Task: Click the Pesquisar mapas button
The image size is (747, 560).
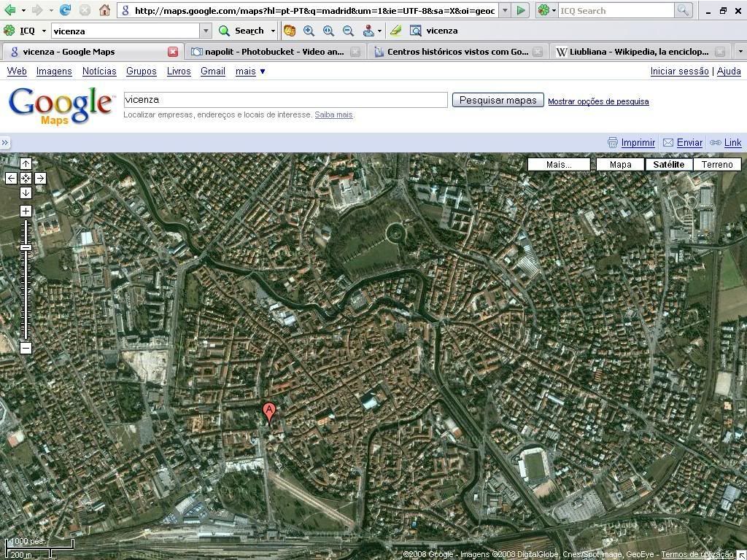Action: coord(498,101)
